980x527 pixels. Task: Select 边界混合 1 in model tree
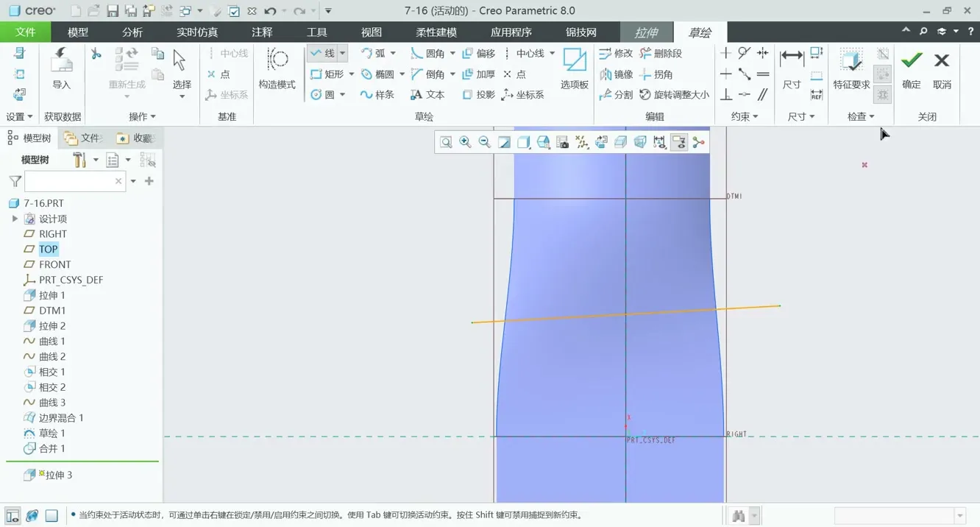click(61, 418)
